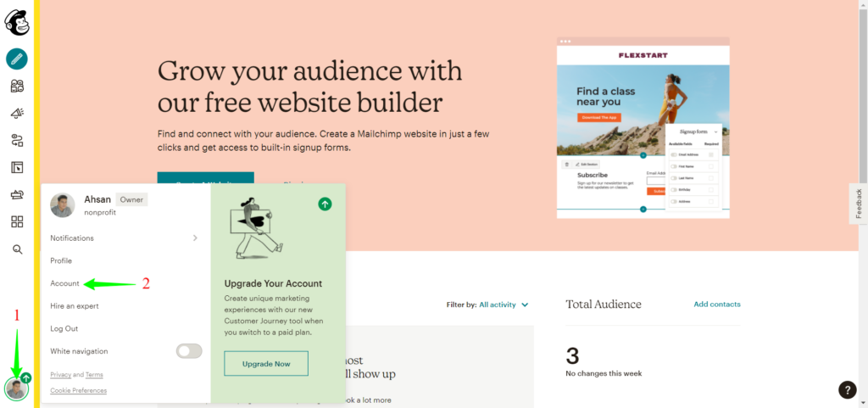Click the Create pencil icon in sidebar
The height and width of the screenshot is (408, 868).
pyautogui.click(x=17, y=59)
